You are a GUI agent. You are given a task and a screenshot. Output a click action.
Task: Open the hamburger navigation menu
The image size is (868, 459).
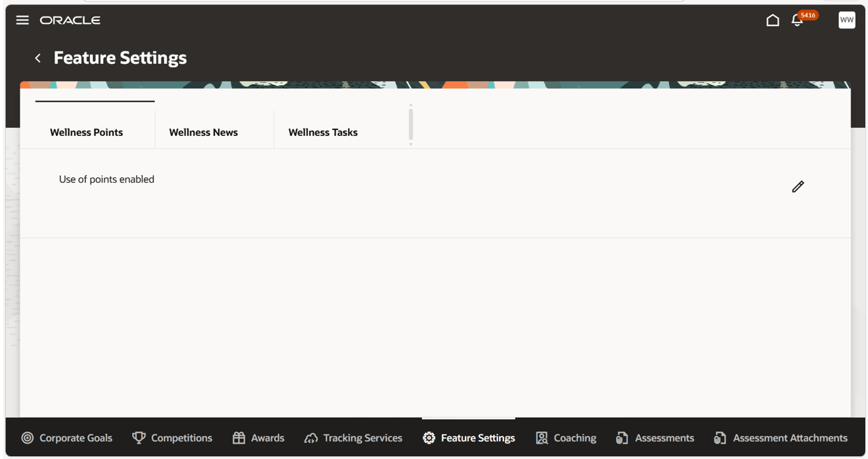(22, 20)
